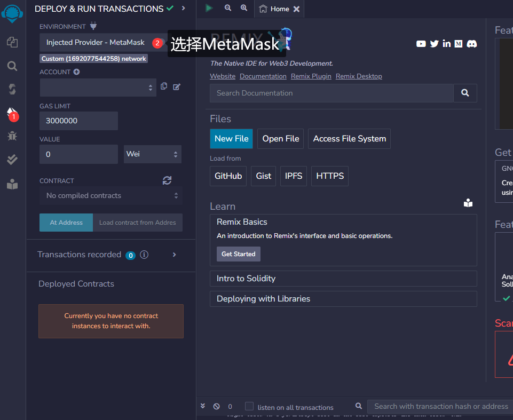Image resolution: width=513 pixels, height=420 pixels.
Task: Open Remix Twitter icon
Action: (x=434, y=44)
